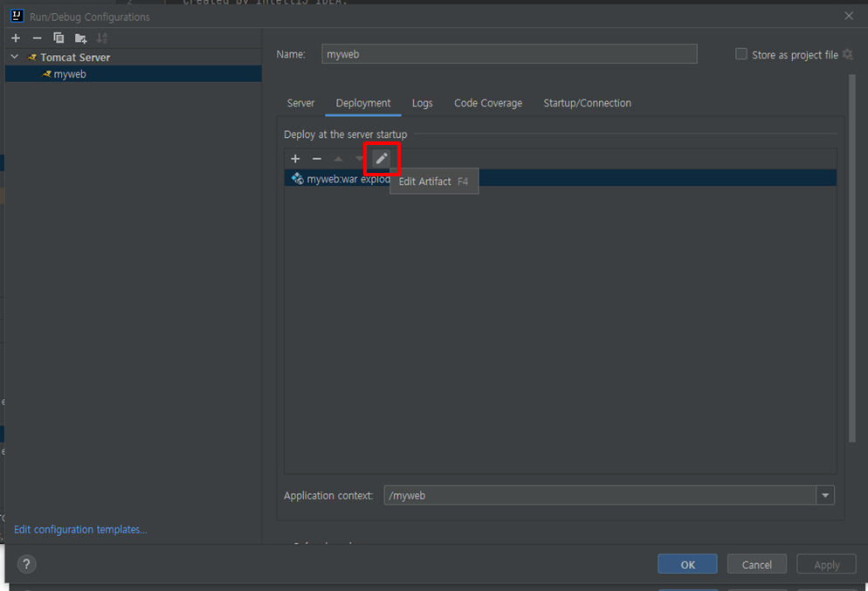Click the myweb:war exploded artifact icon
This screenshot has width=868, height=591.
tap(297, 178)
